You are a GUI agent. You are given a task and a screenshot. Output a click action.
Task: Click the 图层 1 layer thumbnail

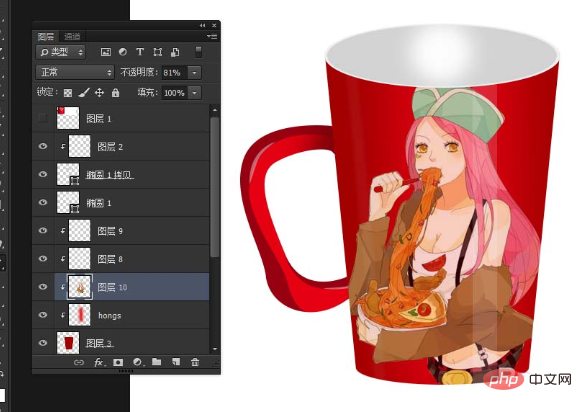68,118
